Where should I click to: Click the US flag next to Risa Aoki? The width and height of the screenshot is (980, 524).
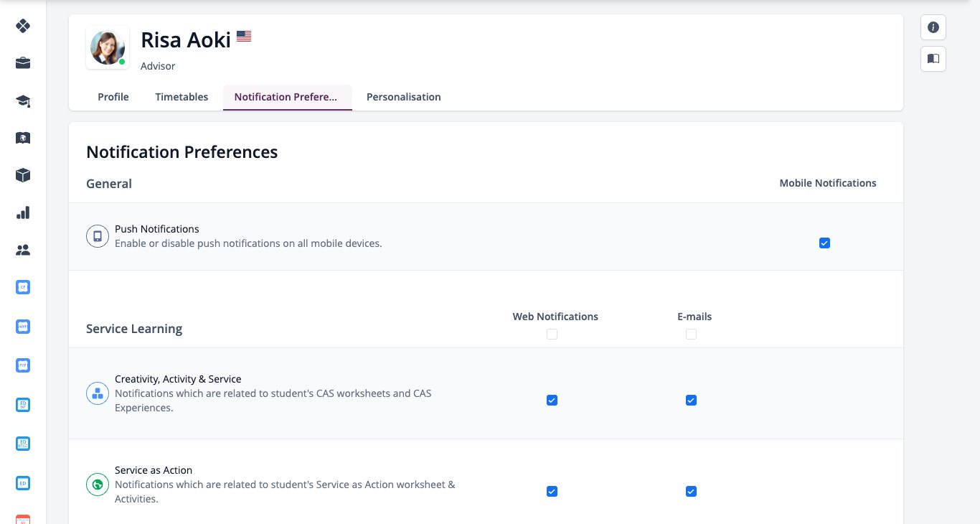244,36
